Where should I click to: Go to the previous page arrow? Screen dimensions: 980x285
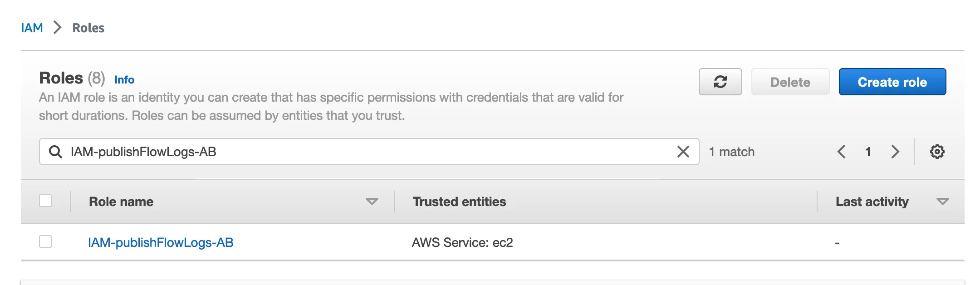tap(841, 152)
